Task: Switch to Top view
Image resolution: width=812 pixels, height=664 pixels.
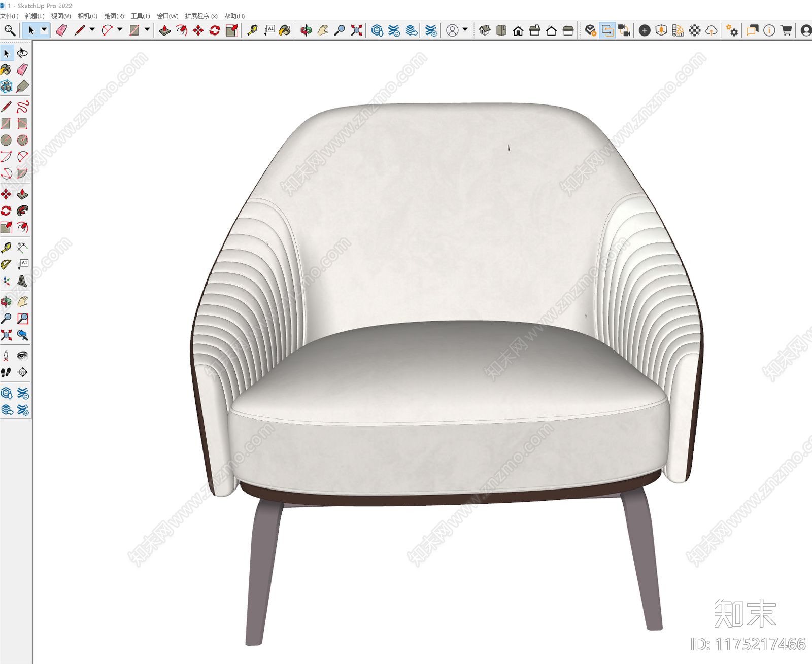Action: 501,30
